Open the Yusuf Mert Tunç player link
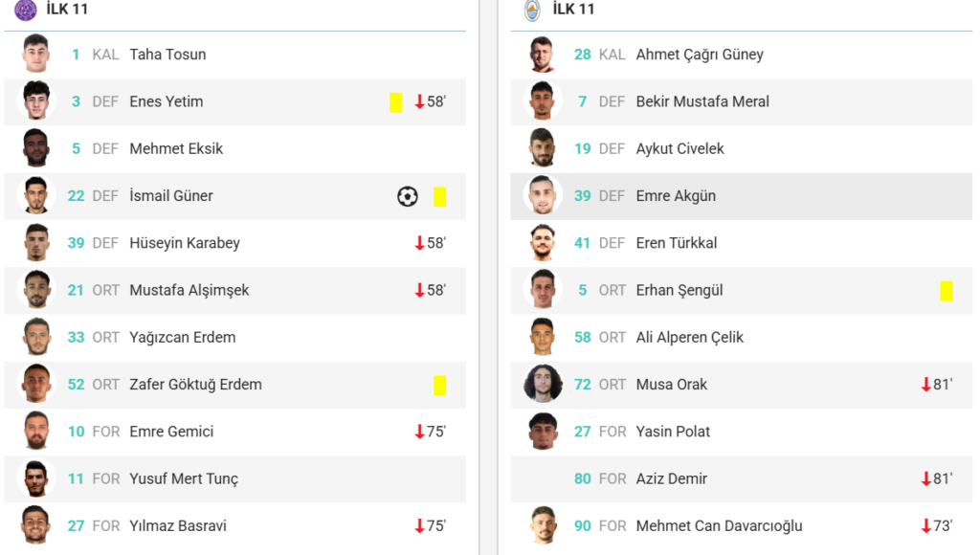The height and width of the screenshot is (555, 980). click(184, 478)
